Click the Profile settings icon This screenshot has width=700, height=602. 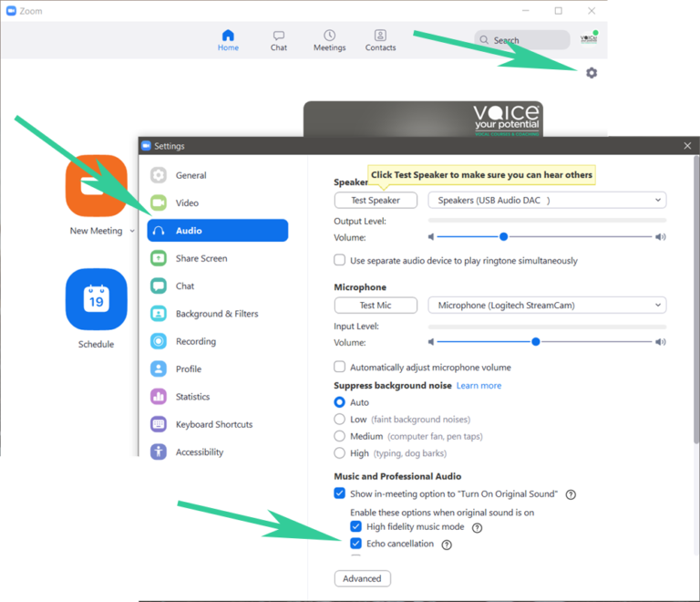pos(159,368)
